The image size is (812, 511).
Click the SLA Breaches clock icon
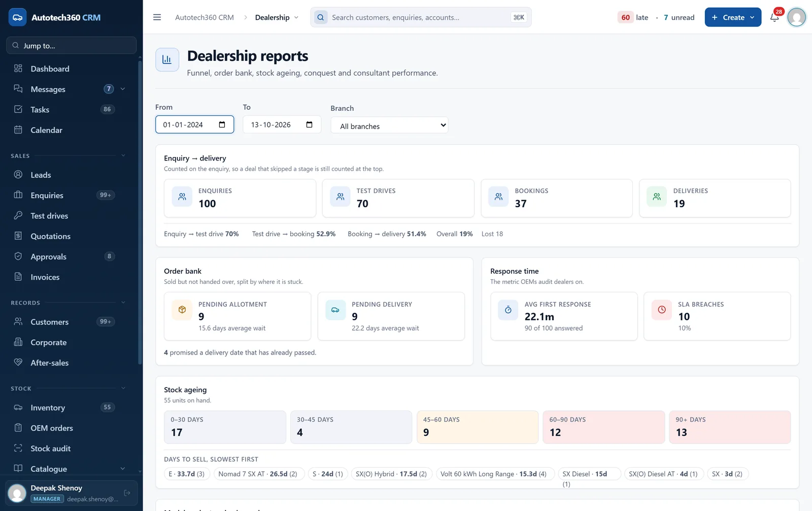662,309
